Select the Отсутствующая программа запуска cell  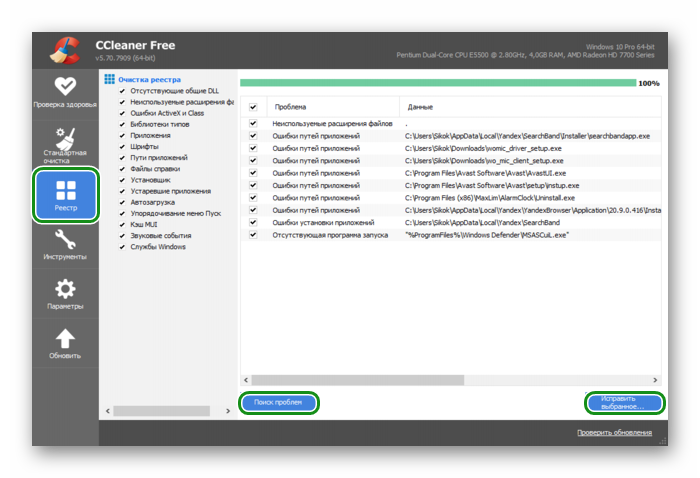[x=330, y=235]
